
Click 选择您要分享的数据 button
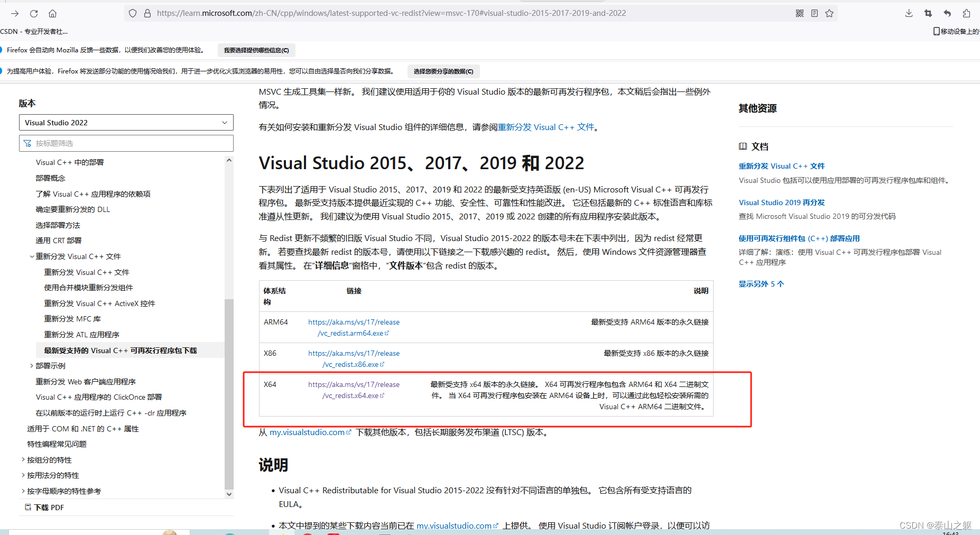tap(443, 71)
